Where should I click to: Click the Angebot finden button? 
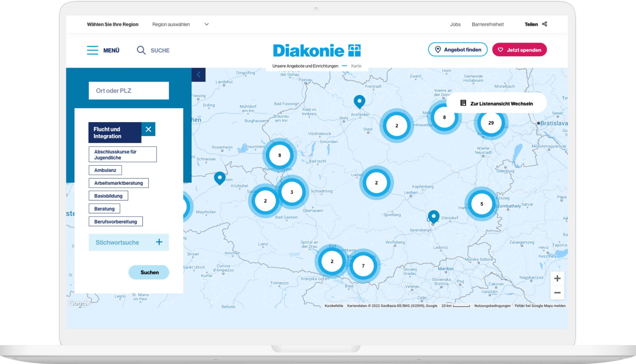point(458,49)
